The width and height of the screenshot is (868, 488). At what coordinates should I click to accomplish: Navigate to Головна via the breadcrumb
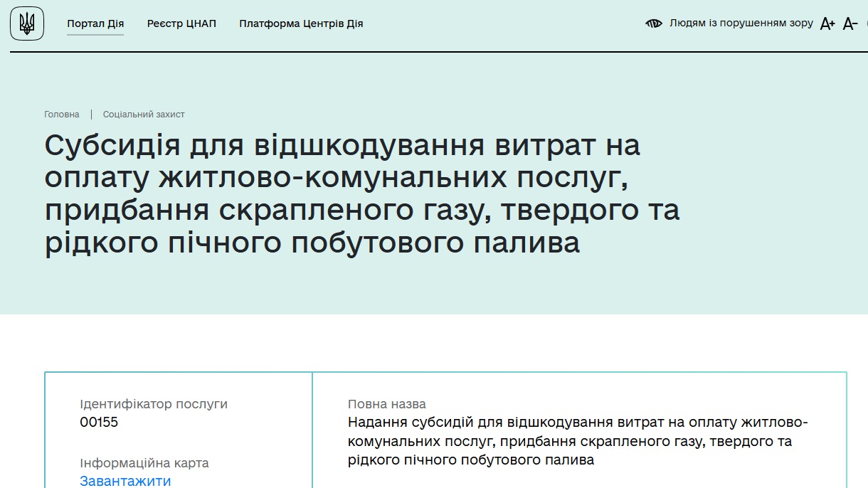[60, 114]
